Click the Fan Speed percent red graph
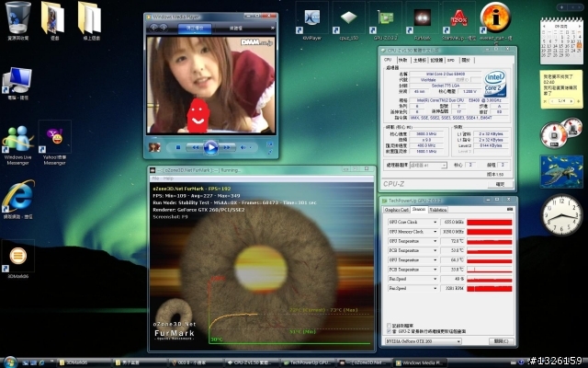The image size is (588, 368). pos(490,279)
